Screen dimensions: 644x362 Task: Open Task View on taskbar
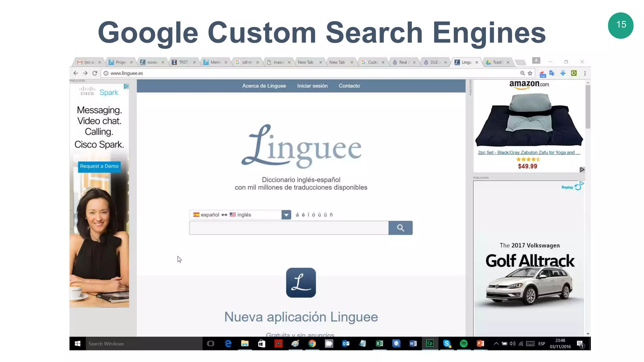(211, 343)
